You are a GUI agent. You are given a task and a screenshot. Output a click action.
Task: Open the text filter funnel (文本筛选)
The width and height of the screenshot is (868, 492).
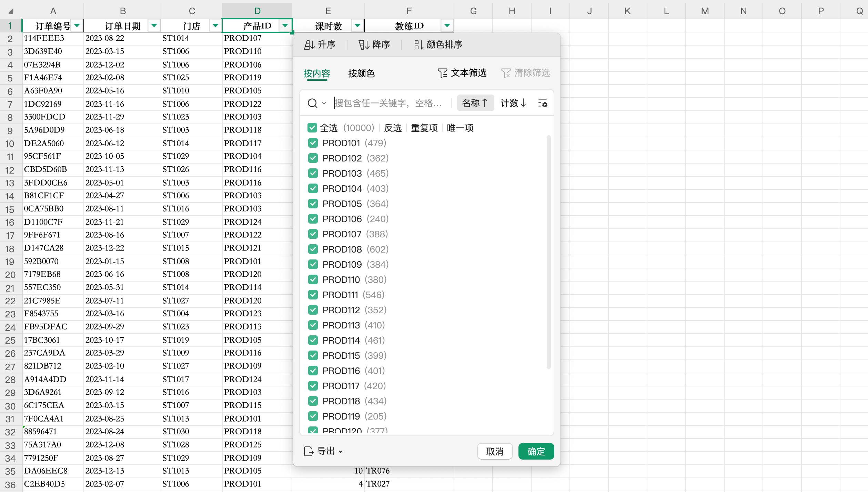pyautogui.click(x=443, y=73)
